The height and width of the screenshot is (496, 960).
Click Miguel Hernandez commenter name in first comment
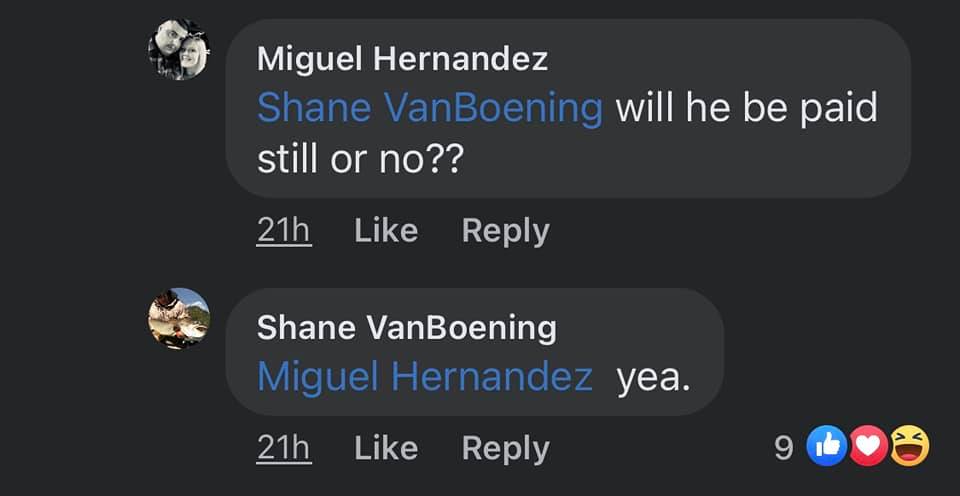coord(402,59)
